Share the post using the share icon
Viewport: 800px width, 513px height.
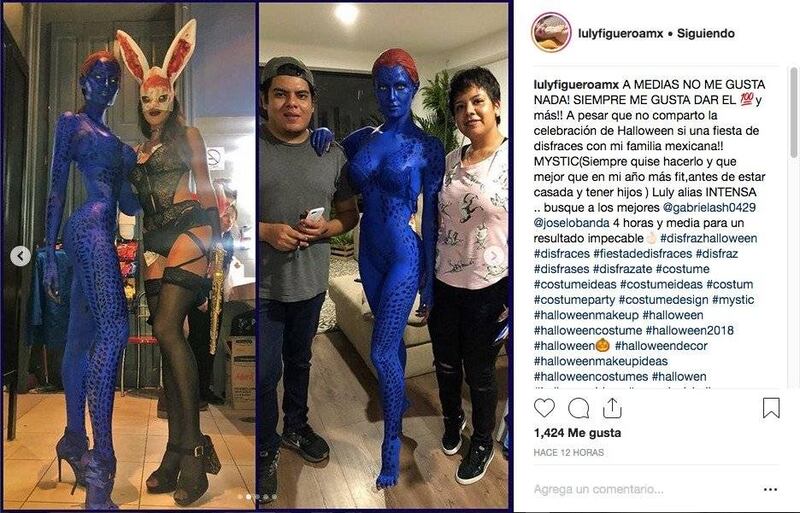point(612,408)
